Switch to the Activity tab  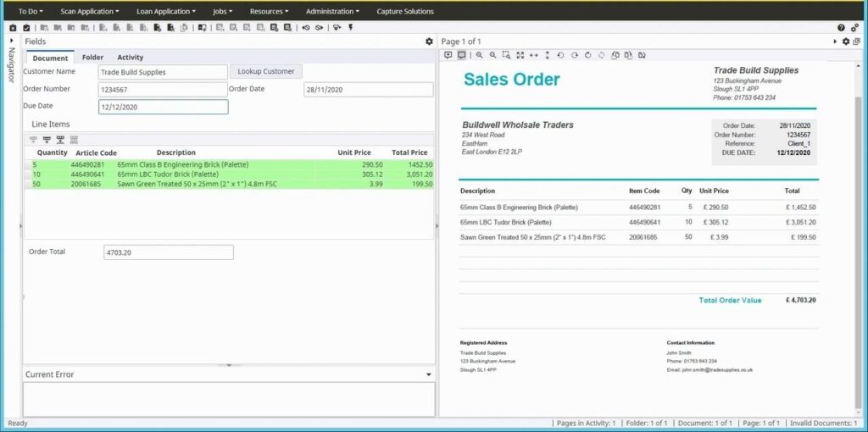(130, 58)
